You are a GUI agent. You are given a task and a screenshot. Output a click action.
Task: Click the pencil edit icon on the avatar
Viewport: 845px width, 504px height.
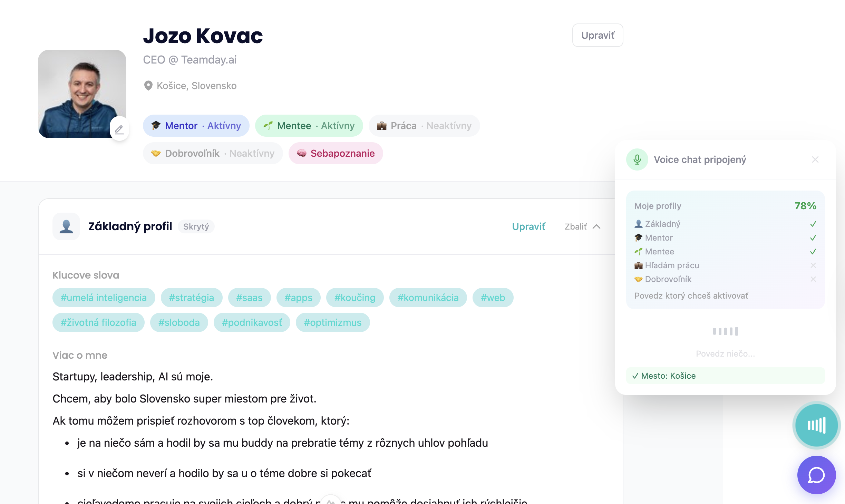click(x=119, y=129)
